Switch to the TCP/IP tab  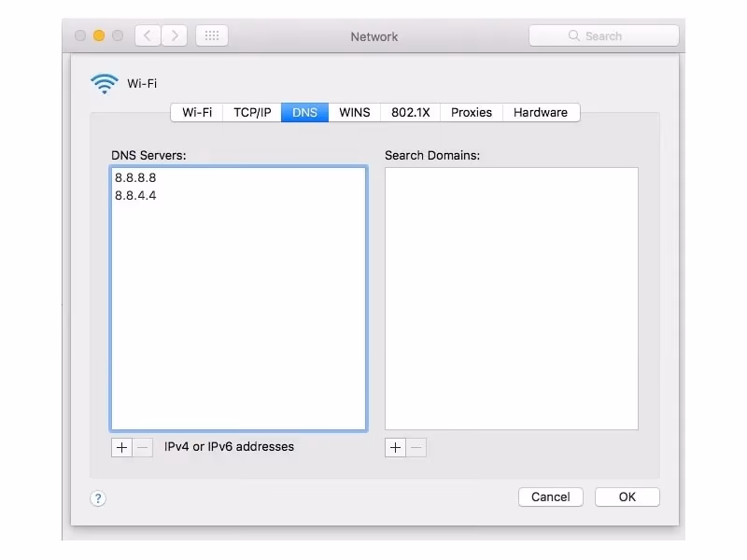coord(251,112)
